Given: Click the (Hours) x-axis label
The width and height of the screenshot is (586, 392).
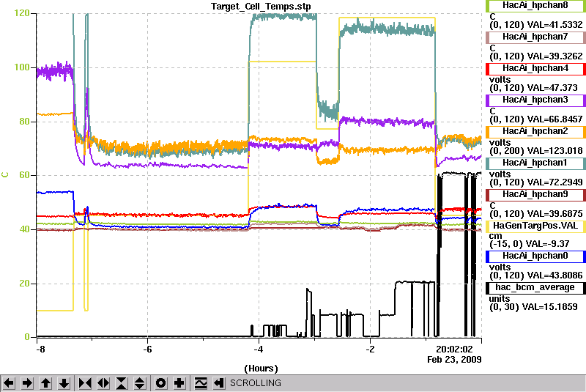Looking at the screenshot, I should (x=261, y=369).
